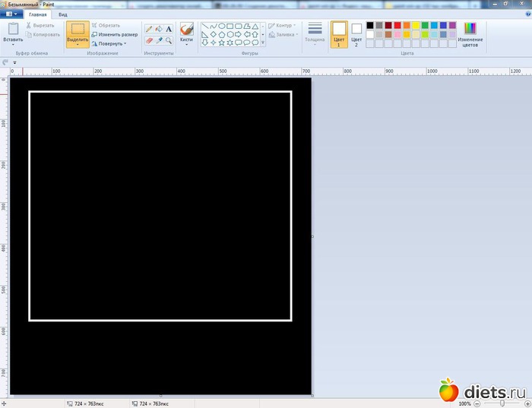This screenshot has height=408, width=532.
Task: Choose the Eraser tool
Action: 149,40
